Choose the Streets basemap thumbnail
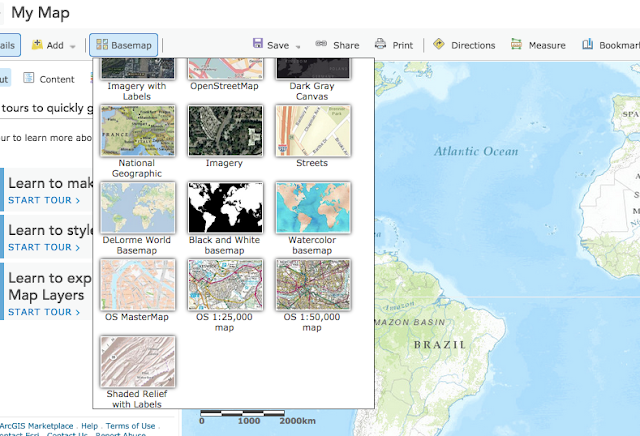The width and height of the screenshot is (640, 436). pyautogui.click(x=313, y=131)
